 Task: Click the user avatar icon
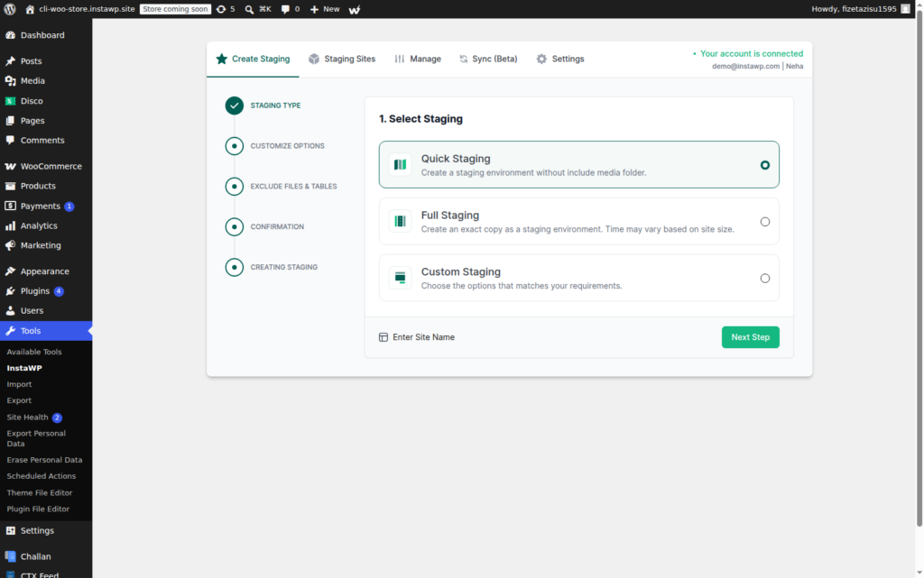[906, 9]
